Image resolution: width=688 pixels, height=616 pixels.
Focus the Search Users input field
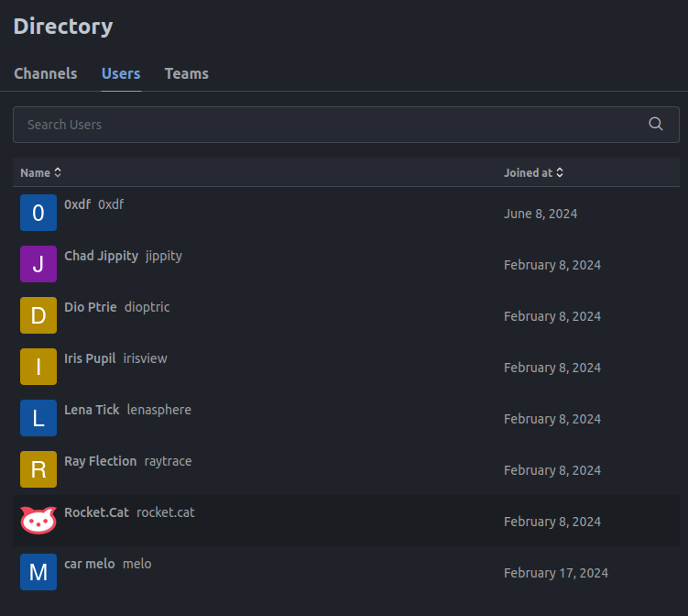(330, 125)
